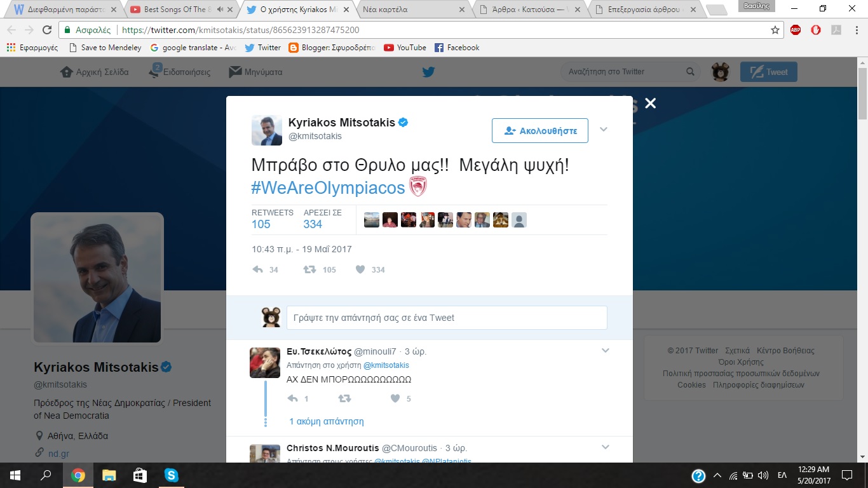Open Windows Store from taskbar
This screenshot has height=488, width=868.
click(x=140, y=475)
